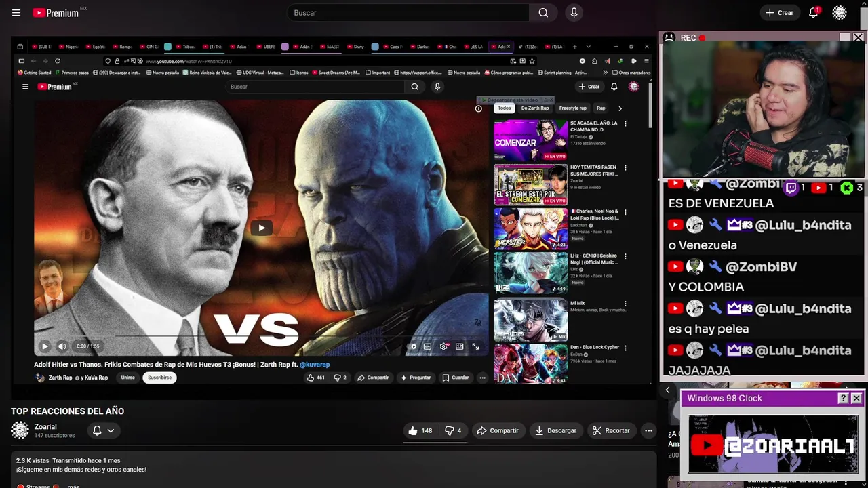Click the Crear button in the top header
868x488 pixels.
[x=779, y=13]
